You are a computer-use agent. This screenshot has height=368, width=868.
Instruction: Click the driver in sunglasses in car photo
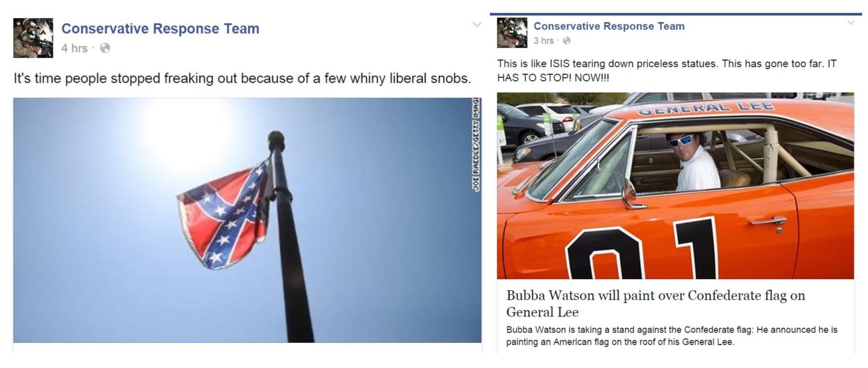coord(694,161)
